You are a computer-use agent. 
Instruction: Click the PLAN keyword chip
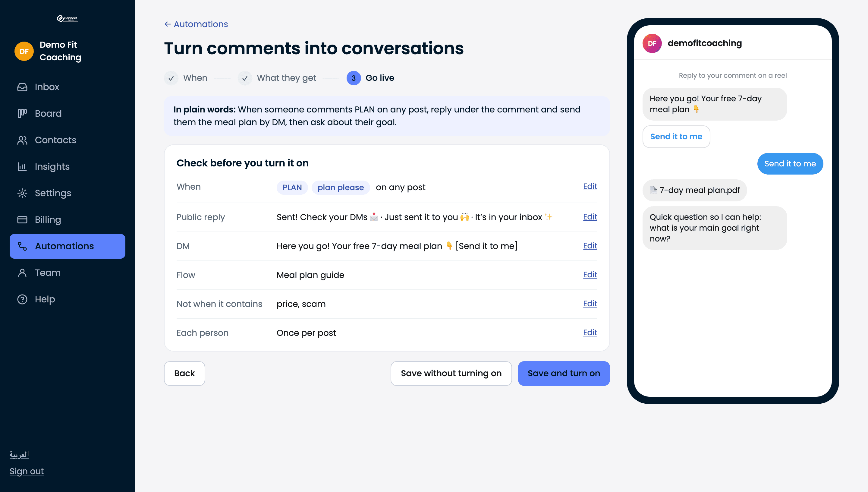(x=292, y=188)
